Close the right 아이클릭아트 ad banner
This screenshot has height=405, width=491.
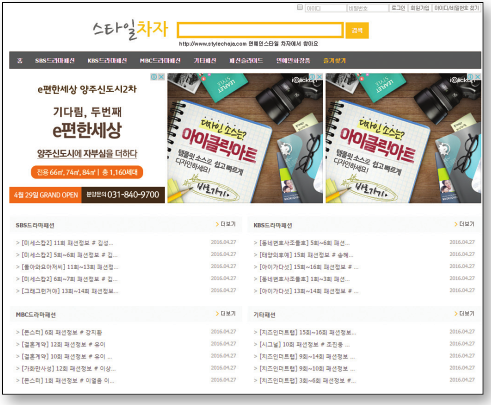pos(477,77)
